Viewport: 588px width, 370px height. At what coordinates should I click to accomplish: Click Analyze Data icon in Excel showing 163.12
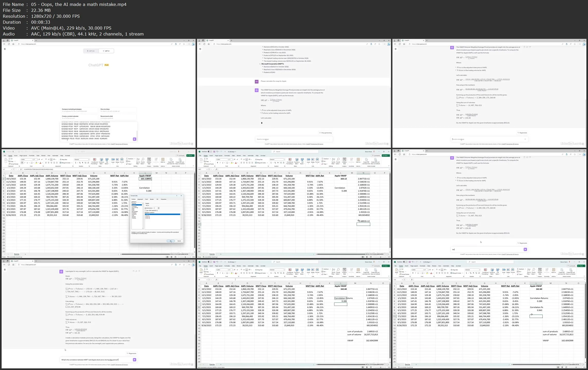click(345, 161)
